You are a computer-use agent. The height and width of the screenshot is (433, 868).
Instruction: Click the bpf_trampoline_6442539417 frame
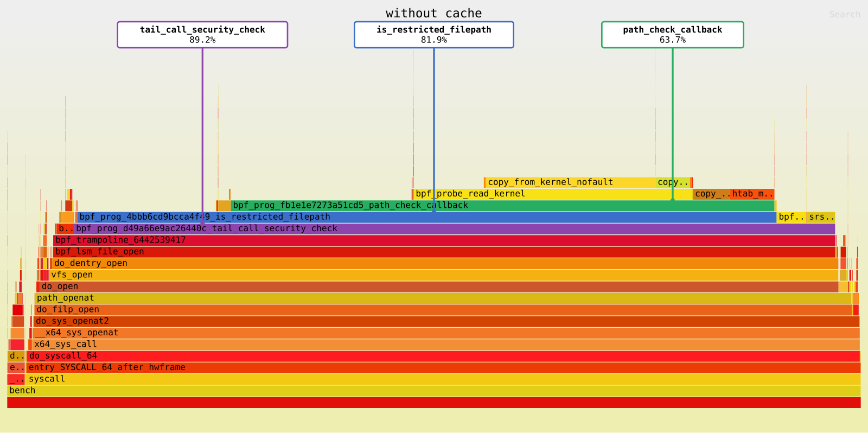444,240
